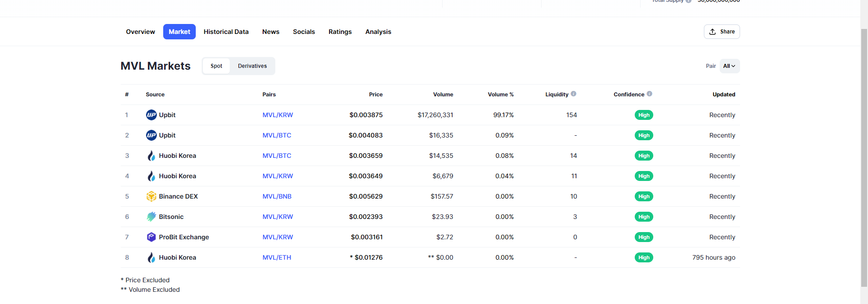Click the Binance DEX logo icon
The width and height of the screenshot is (868, 304).
[x=151, y=196]
